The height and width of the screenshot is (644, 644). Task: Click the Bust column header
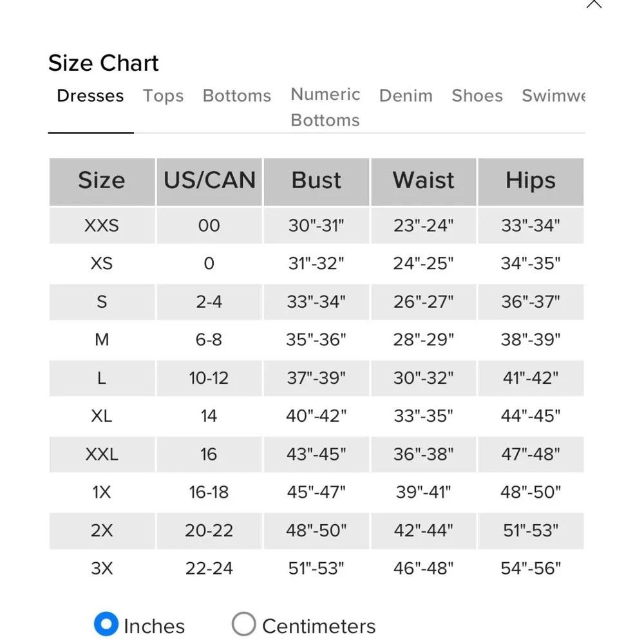pos(316,181)
